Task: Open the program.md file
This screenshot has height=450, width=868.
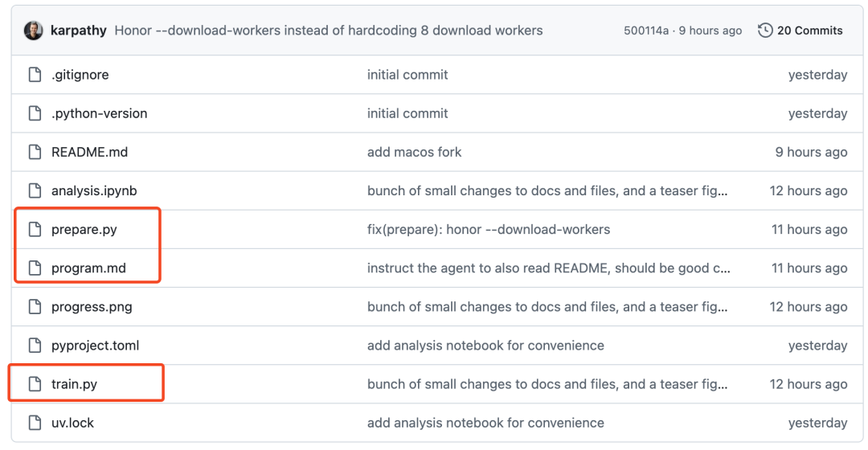Action: point(88,268)
